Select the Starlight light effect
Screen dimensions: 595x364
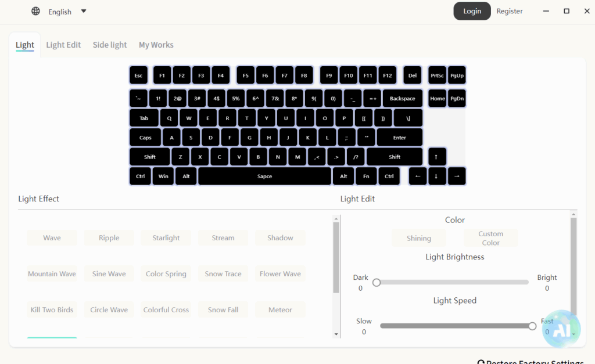pos(166,238)
